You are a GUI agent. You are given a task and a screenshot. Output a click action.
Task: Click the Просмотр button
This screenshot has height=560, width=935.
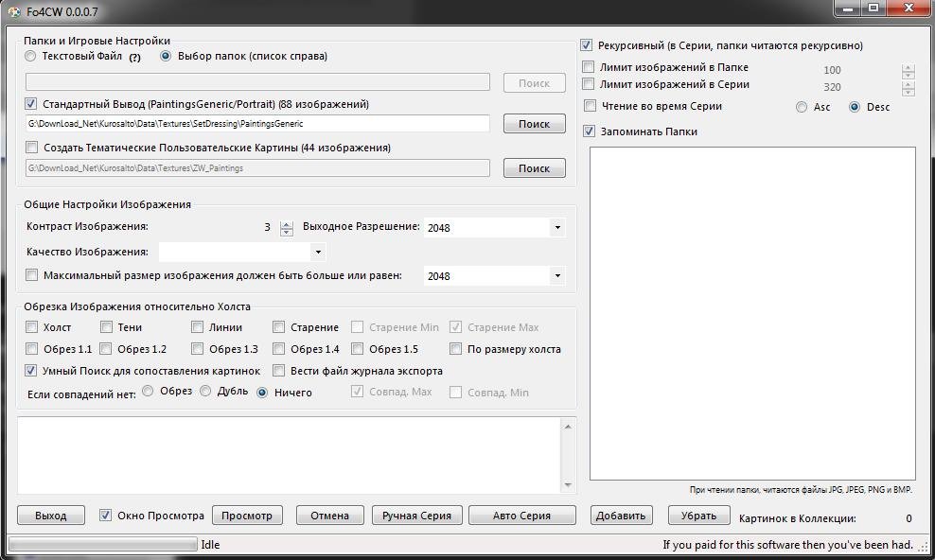pyautogui.click(x=247, y=516)
